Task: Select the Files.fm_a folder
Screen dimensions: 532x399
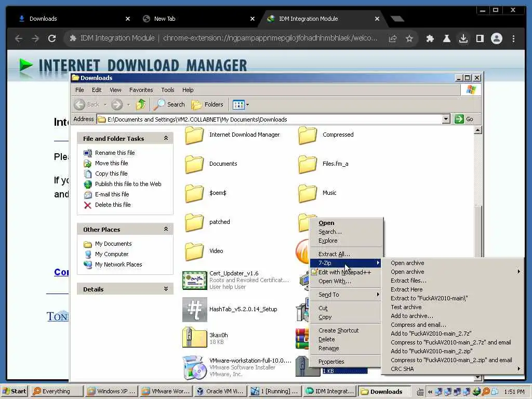Action: coord(308,164)
